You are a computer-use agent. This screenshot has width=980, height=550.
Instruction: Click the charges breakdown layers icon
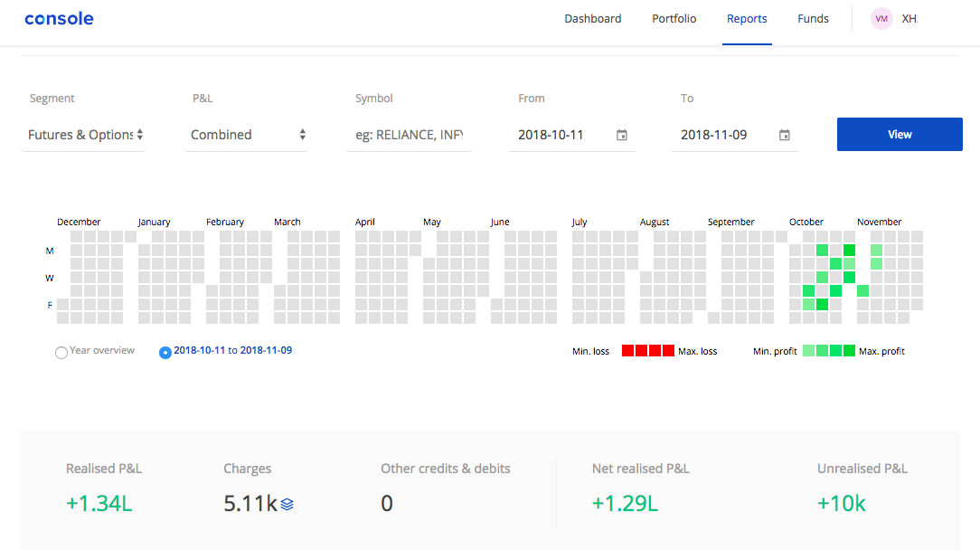pos(287,505)
